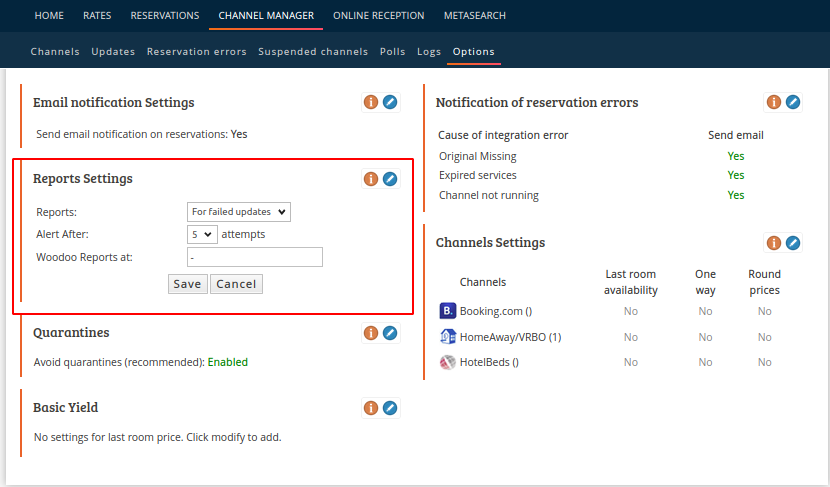This screenshot has width=830, height=487.
Task: Edit Email notification Settings with pencil icon
Action: tap(390, 102)
